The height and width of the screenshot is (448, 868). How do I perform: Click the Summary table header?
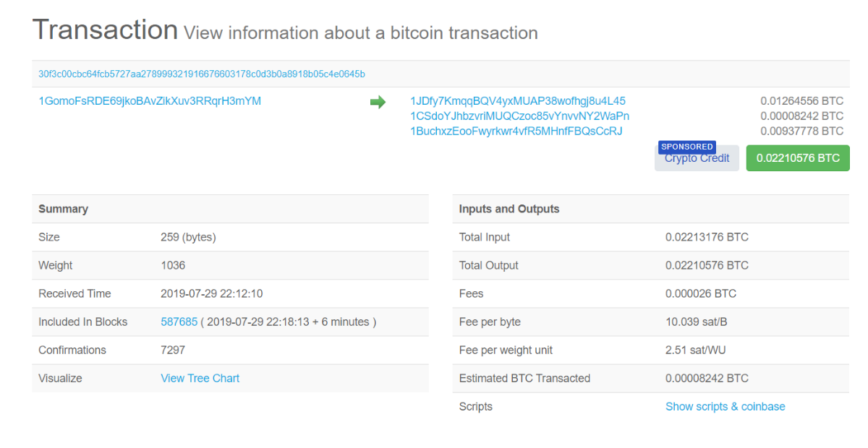[64, 209]
